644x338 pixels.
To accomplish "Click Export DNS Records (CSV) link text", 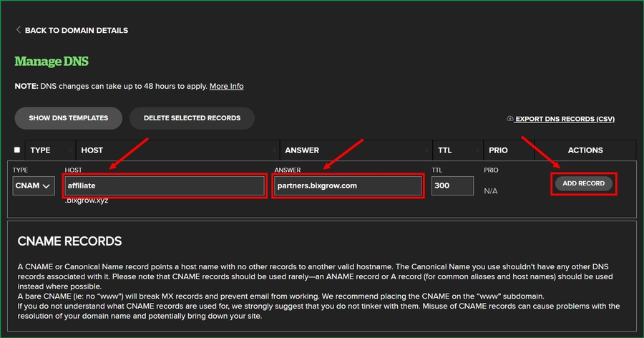I will click(x=565, y=119).
